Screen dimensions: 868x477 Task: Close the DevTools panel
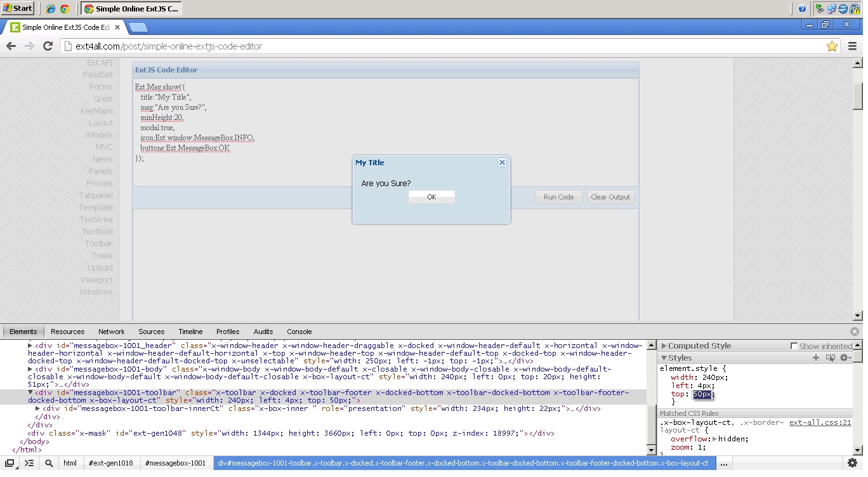pos(855,332)
